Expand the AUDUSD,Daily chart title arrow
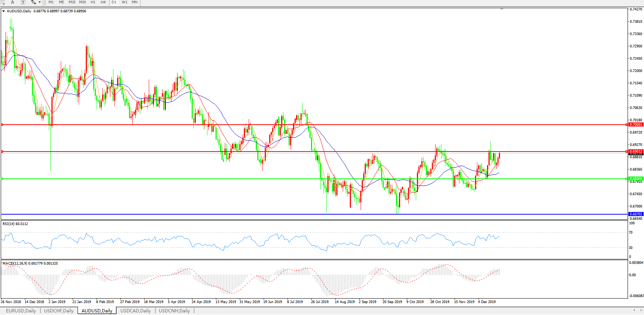Viewport: 644px width, 315px height. coord(4,11)
